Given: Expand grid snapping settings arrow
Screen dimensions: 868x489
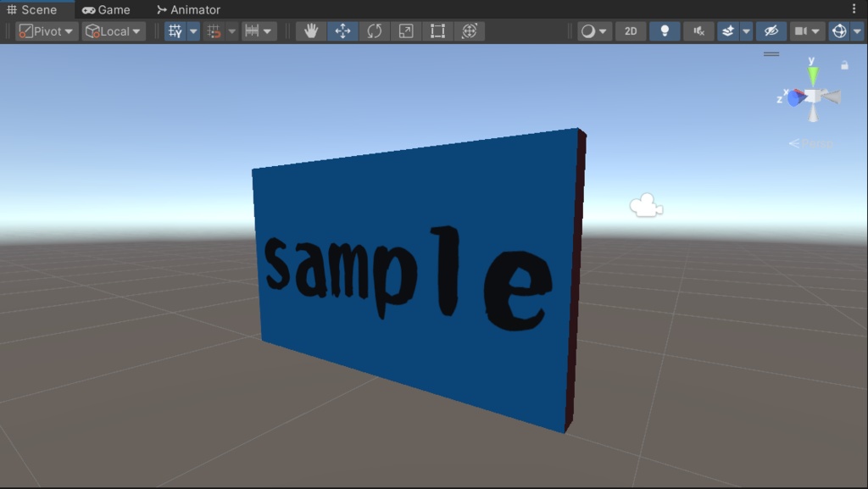Looking at the screenshot, I should tap(232, 31).
